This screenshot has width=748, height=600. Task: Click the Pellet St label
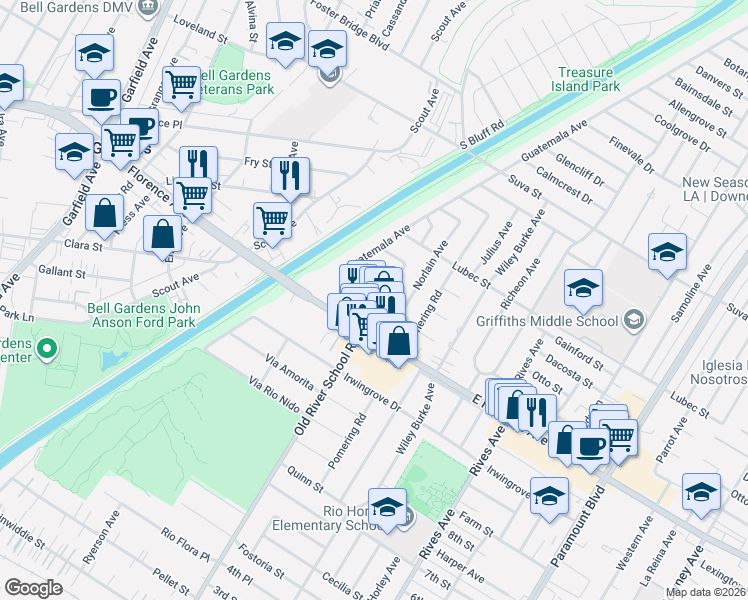coord(172,581)
